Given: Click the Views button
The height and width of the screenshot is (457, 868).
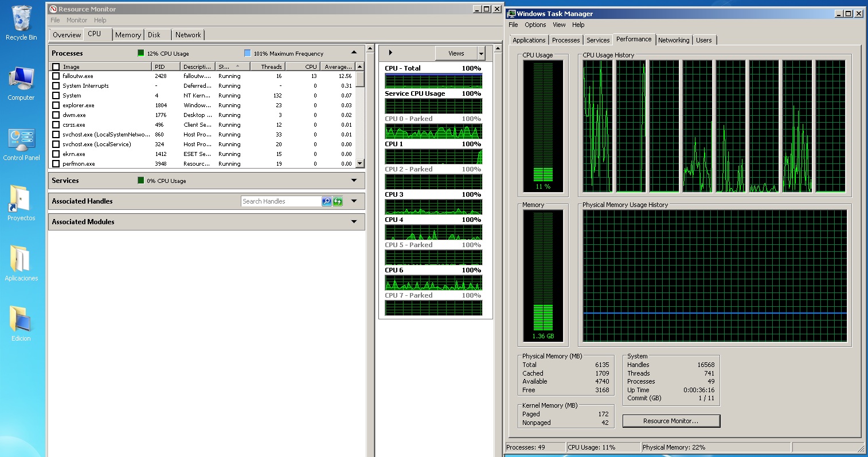Looking at the screenshot, I should click(x=456, y=53).
